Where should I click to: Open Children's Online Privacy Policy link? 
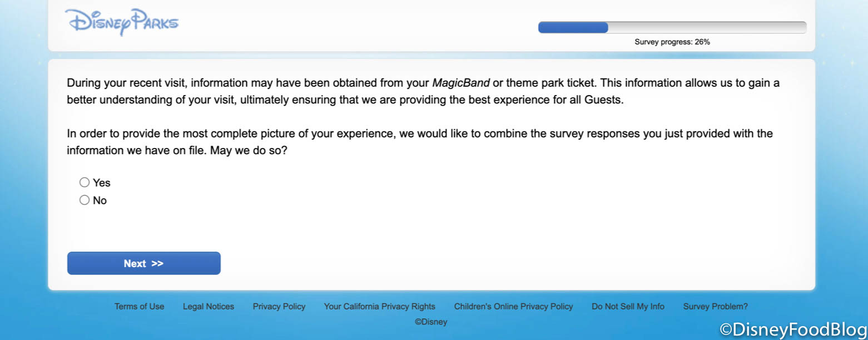pyautogui.click(x=513, y=307)
